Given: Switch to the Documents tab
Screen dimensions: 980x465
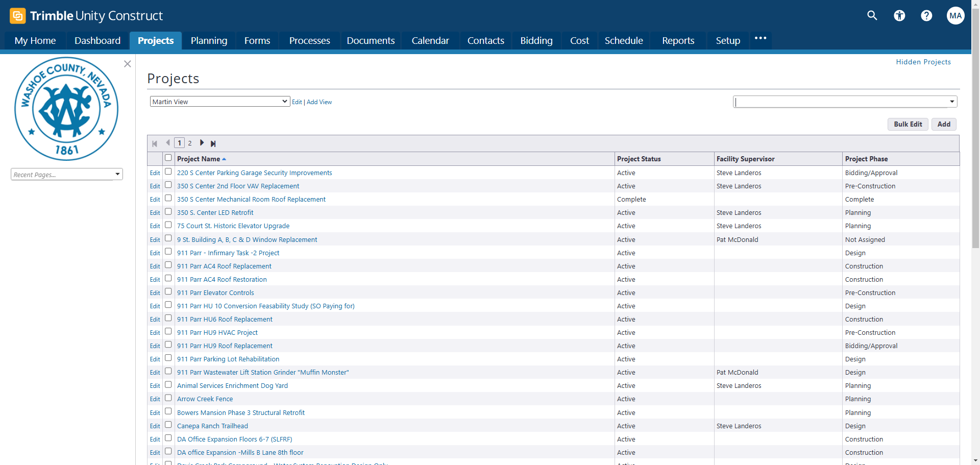Looking at the screenshot, I should pos(371,40).
